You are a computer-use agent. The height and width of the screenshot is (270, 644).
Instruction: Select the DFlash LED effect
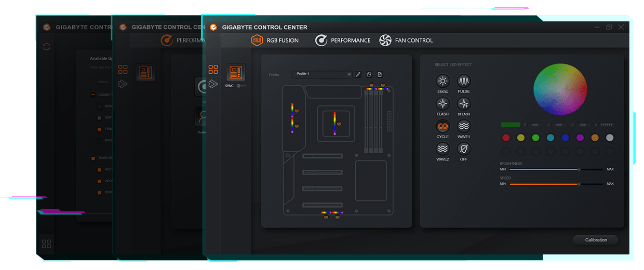coord(464,103)
